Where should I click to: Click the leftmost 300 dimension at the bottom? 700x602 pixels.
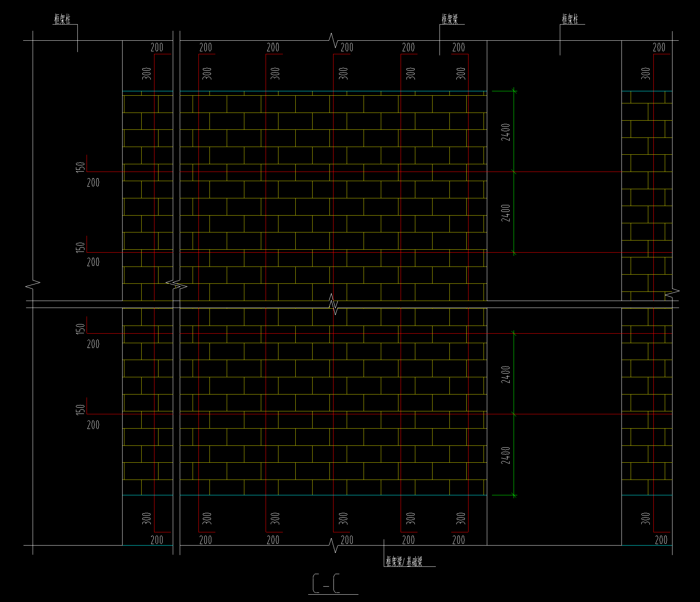pyautogui.click(x=146, y=518)
